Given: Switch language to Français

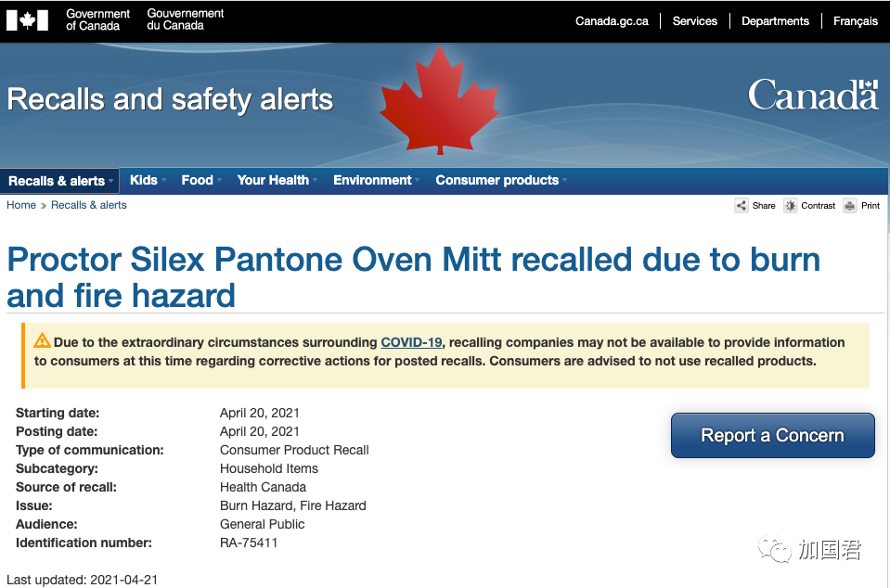Looking at the screenshot, I should pos(856,21).
